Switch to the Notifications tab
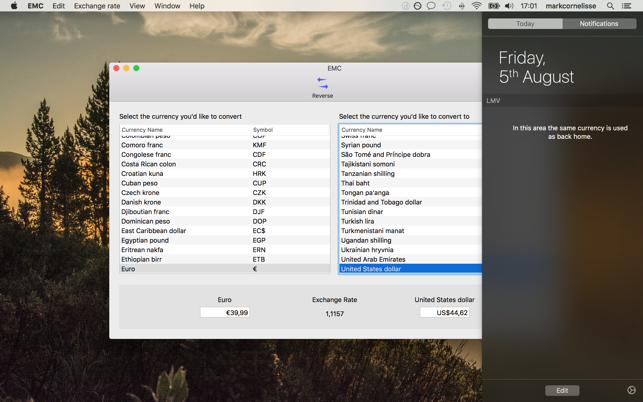 (599, 24)
